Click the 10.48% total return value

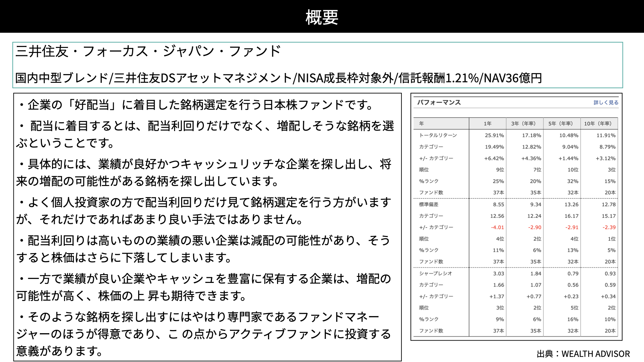pos(569,135)
